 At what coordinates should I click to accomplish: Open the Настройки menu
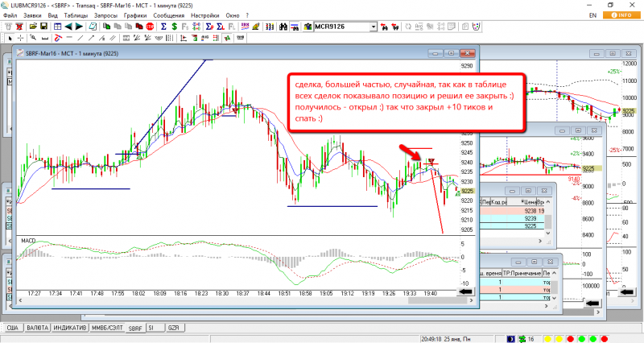tap(205, 15)
